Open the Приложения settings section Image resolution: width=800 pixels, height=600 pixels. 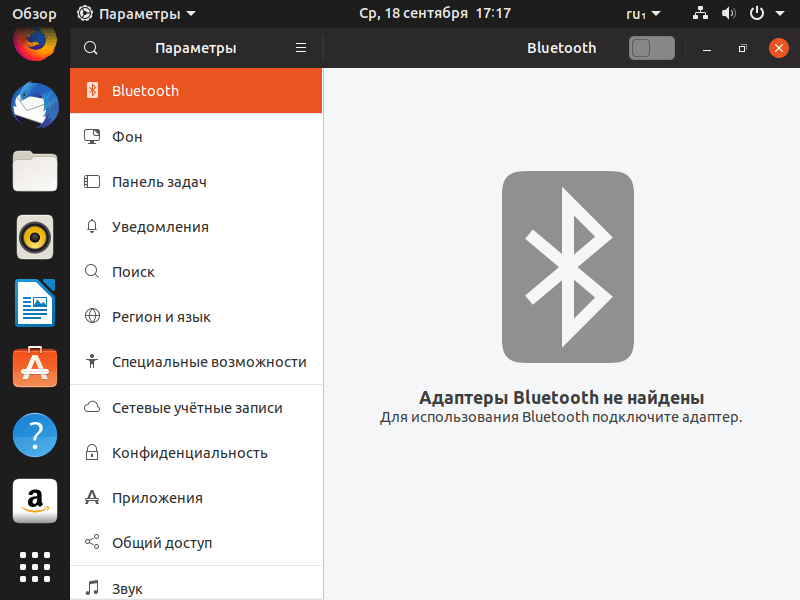[196, 497]
